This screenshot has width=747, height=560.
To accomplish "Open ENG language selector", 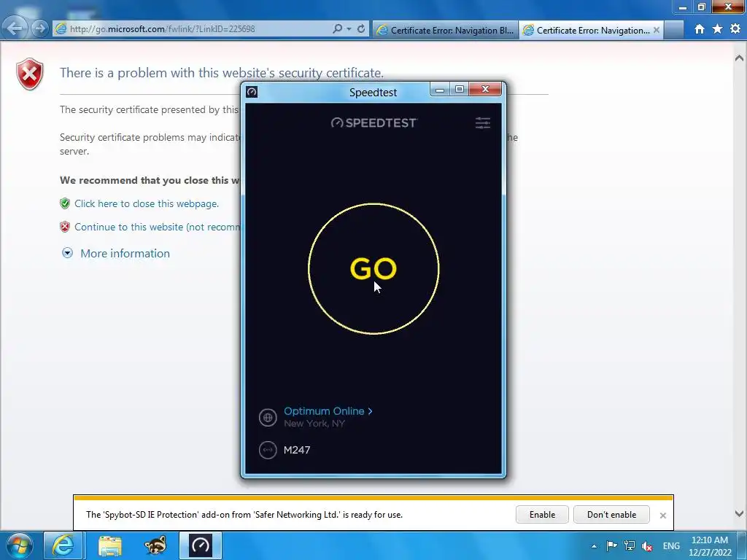I will [671, 546].
